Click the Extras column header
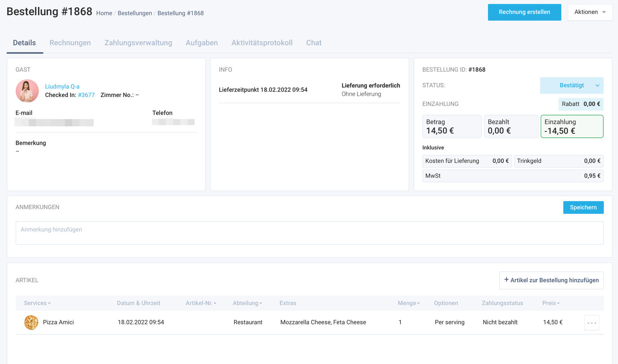This screenshot has height=364, width=618. (288, 303)
